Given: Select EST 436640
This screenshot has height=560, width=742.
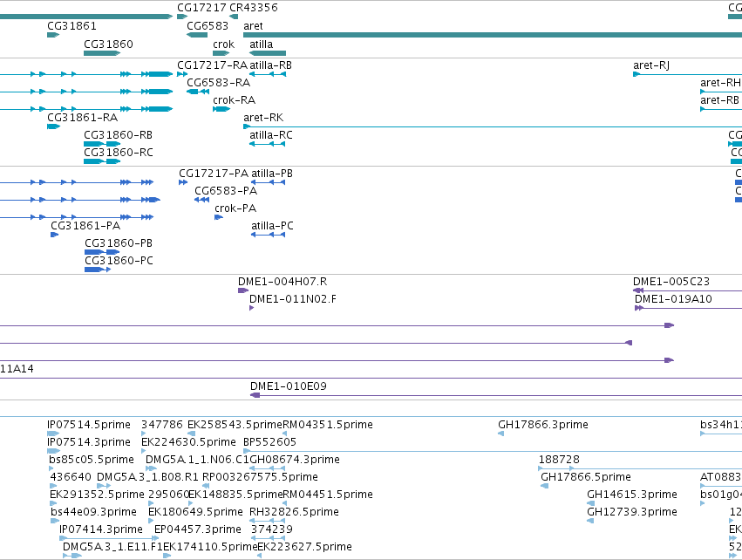Looking at the screenshot, I should point(53,486).
